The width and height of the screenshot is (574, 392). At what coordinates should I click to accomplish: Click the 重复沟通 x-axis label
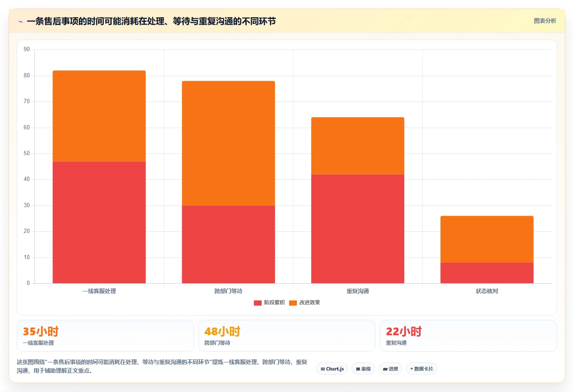coord(358,291)
